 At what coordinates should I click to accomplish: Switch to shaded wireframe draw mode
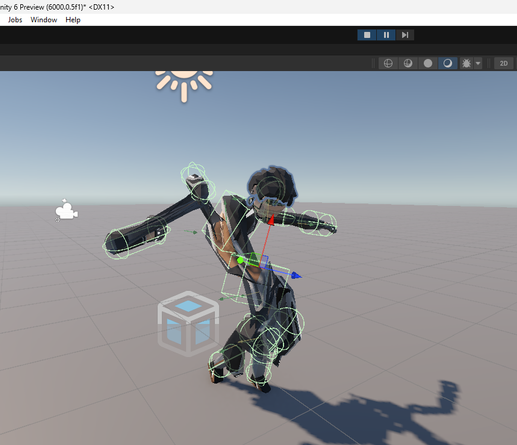tap(408, 63)
